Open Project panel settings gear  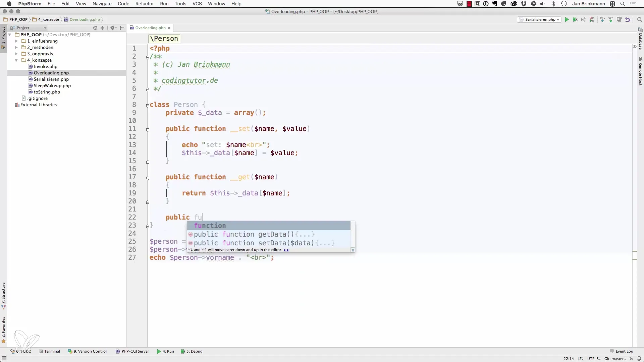[113, 28]
